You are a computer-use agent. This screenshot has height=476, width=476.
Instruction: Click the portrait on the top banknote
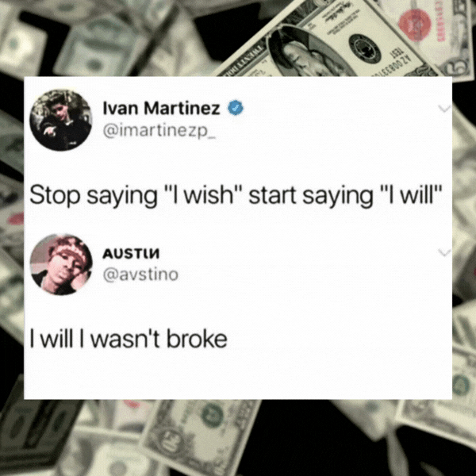click(x=306, y=53)
